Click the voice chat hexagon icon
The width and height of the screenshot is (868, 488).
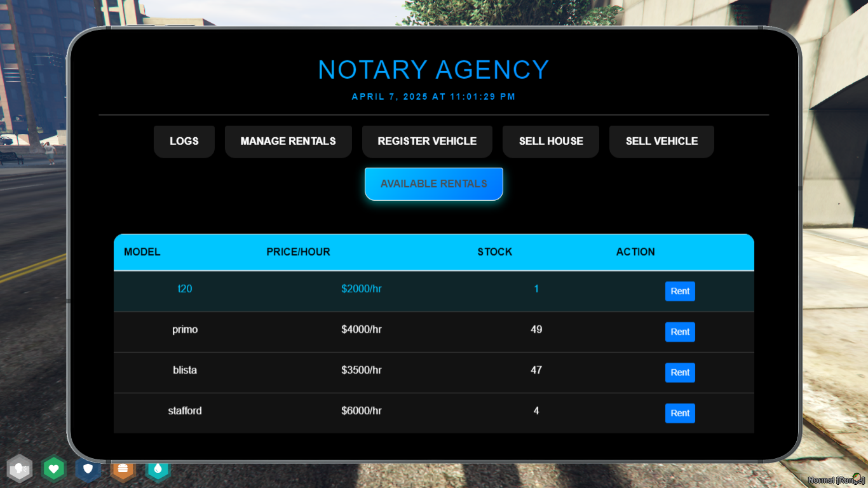click(20, 469)
